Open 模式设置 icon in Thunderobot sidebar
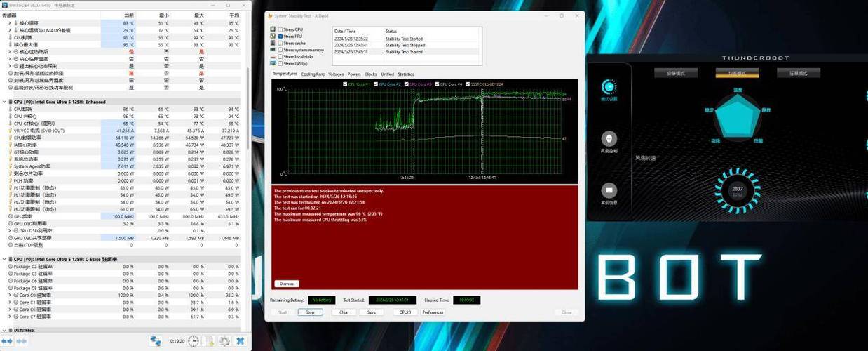 (x=609, y=88)
